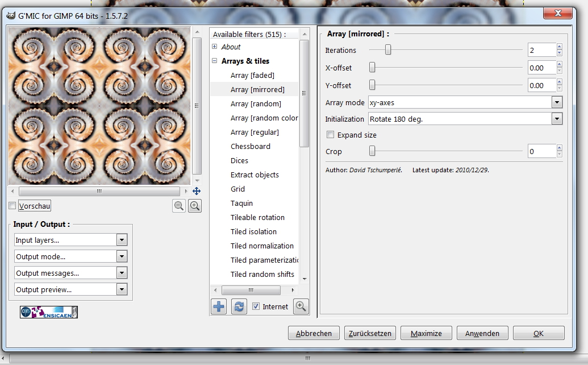588x365 pixels.
Task: Click the GIMP icon in title bar
Action: (10, 15)
